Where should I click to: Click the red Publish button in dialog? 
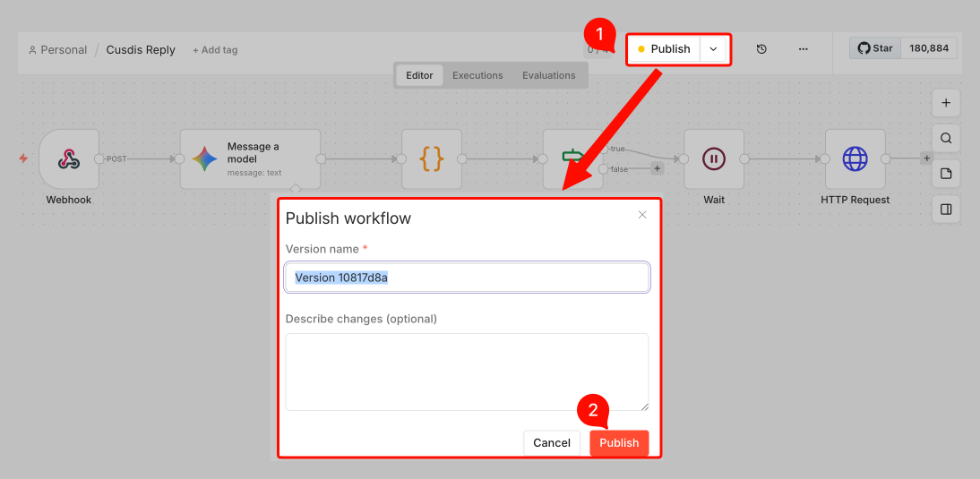pos(619,443)
